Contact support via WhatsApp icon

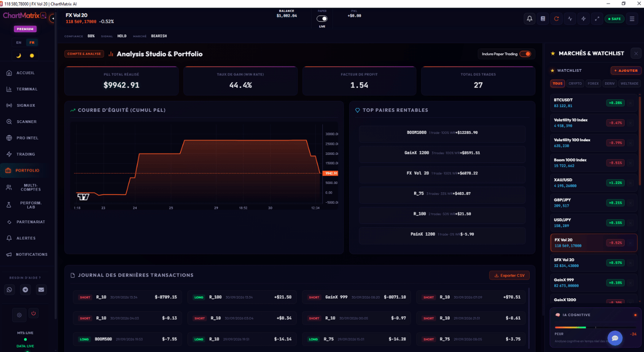[10, 290]
